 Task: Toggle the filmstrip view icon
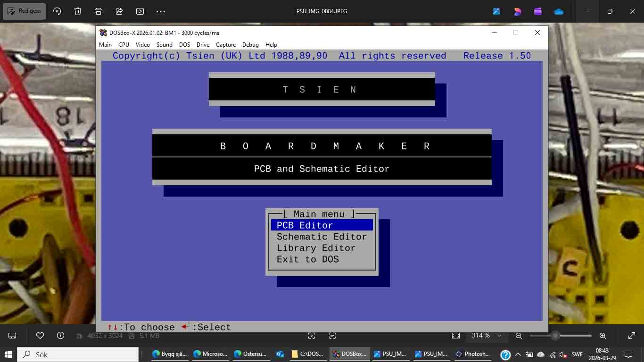(x=13, y=336)
